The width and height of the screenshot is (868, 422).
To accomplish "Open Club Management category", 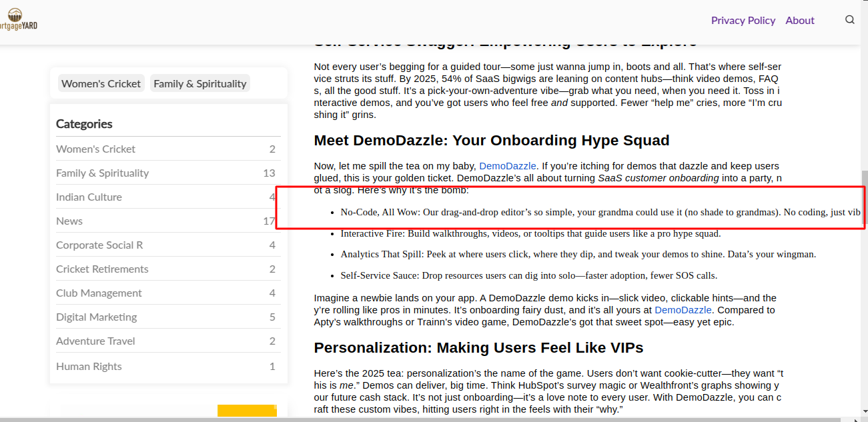I will coord(99,293).
